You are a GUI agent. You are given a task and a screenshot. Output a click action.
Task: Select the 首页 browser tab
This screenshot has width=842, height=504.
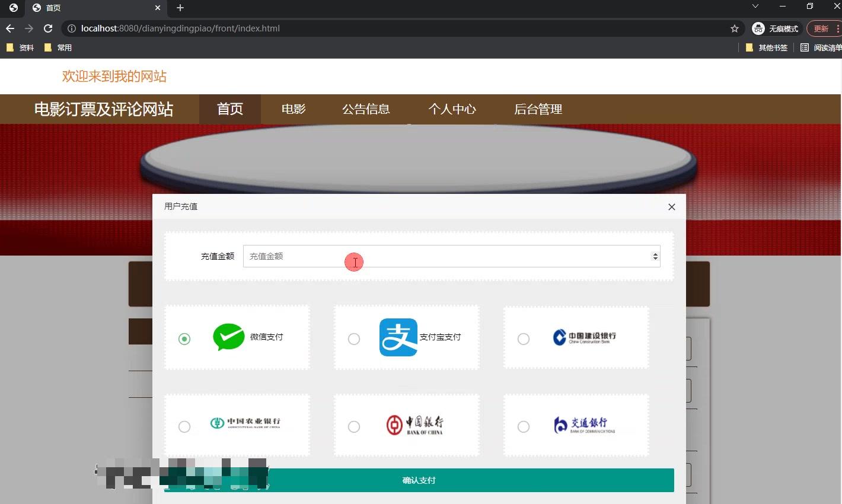[x=97, y=8]
